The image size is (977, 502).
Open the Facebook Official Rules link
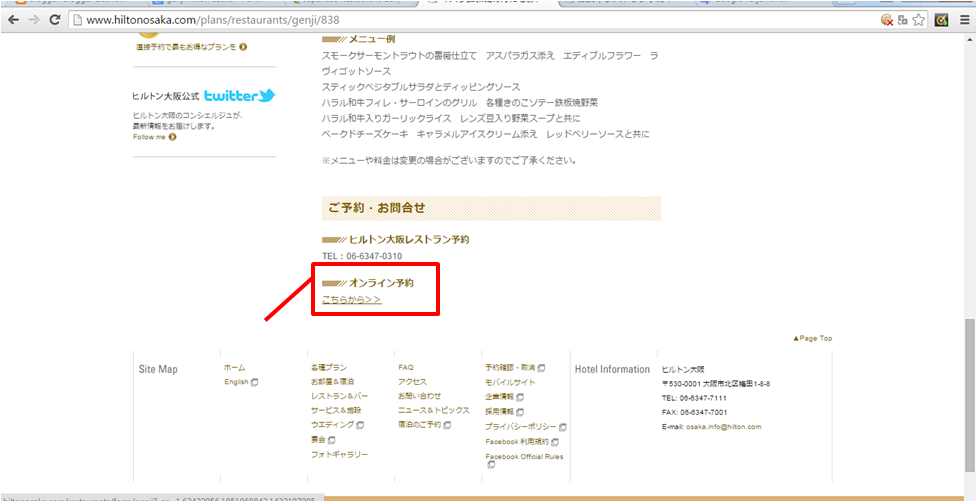point(524,457)
